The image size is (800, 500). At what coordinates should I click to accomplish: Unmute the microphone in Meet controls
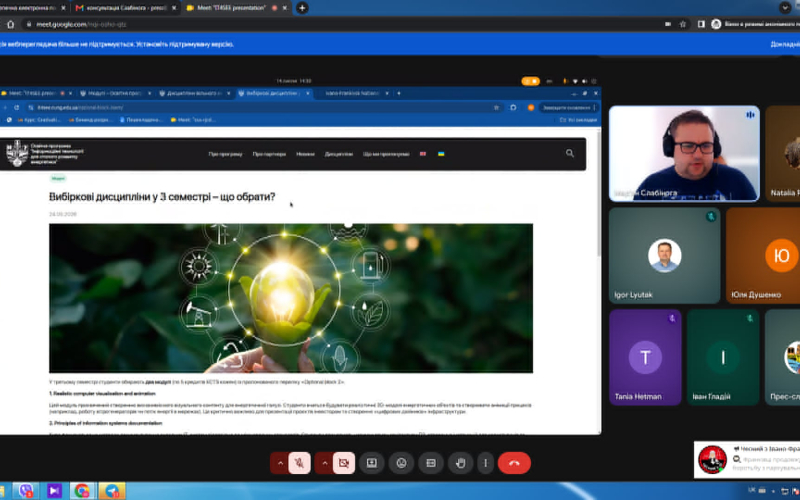(x=299, y=463)
